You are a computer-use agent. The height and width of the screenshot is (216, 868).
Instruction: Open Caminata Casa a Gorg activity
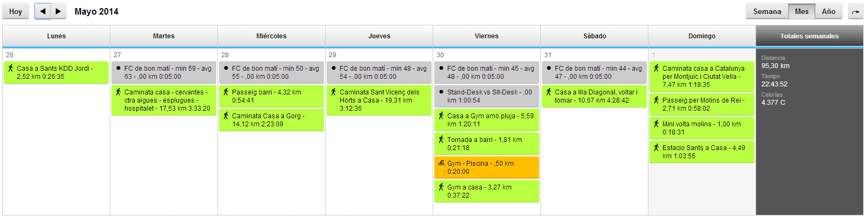pyautogui.click(x=271, y=120)
